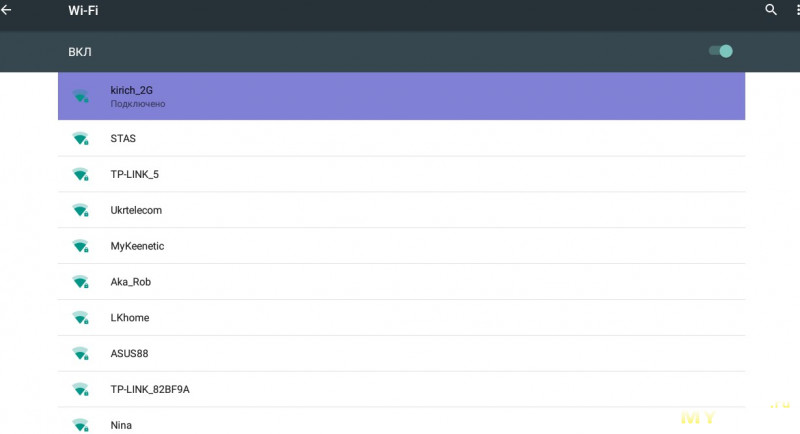Click the Wi-Fi signal icon beside STAS
800x434 pixels.
coord(81,139)
